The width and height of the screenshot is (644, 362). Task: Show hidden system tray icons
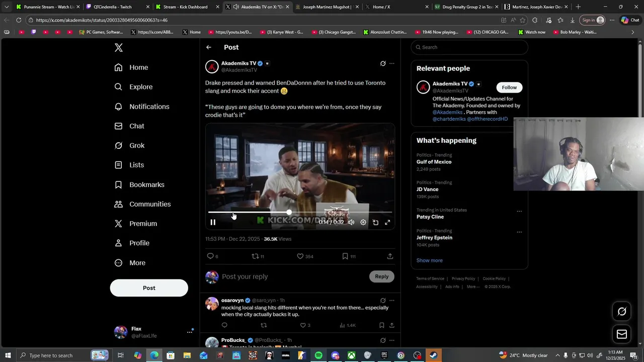pyautogui.click(x=557, y=355)
